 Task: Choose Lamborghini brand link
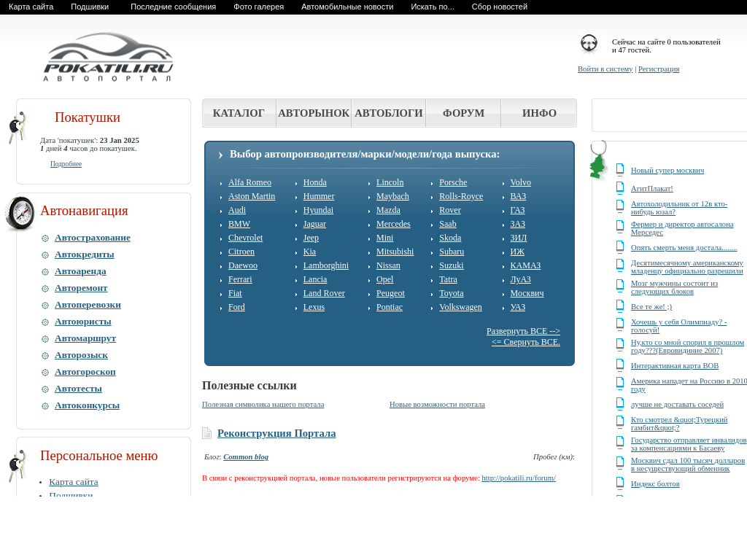326,265
